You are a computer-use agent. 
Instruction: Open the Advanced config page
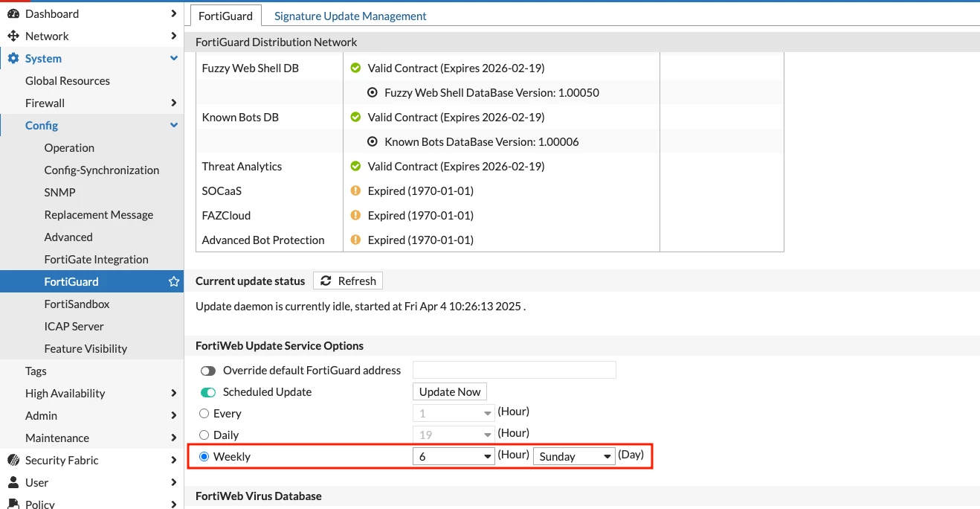coord(68,237)
